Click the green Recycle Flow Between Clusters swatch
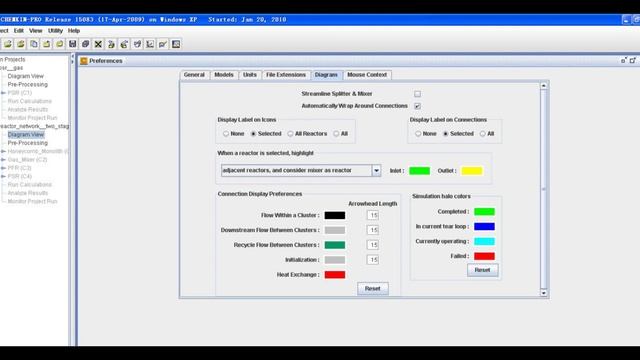This screenshot has height=360, width=640. 335,245
